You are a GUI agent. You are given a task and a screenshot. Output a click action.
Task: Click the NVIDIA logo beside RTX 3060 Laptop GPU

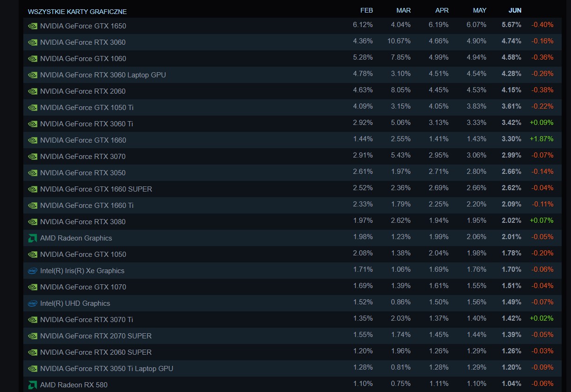pos(33,75)
